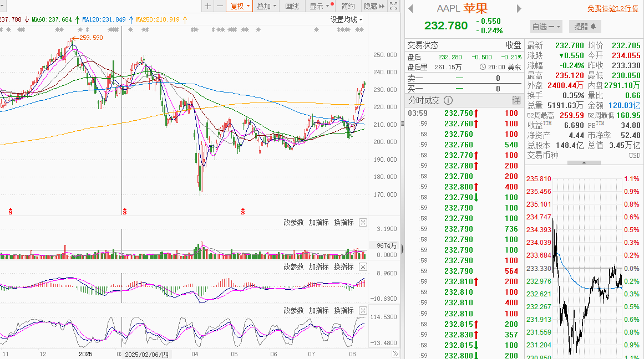
Task: Go to previous stock with left arrow
Action: tap(410, 9)
